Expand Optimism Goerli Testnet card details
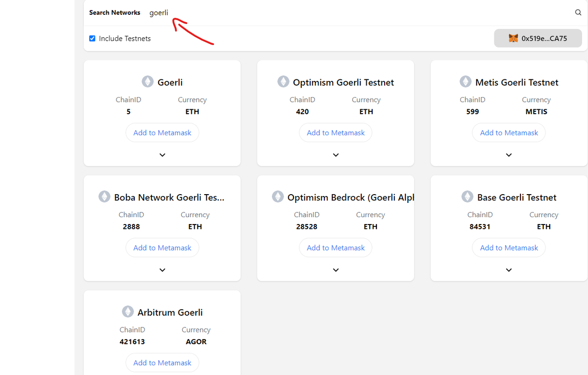 click(336, 155)
